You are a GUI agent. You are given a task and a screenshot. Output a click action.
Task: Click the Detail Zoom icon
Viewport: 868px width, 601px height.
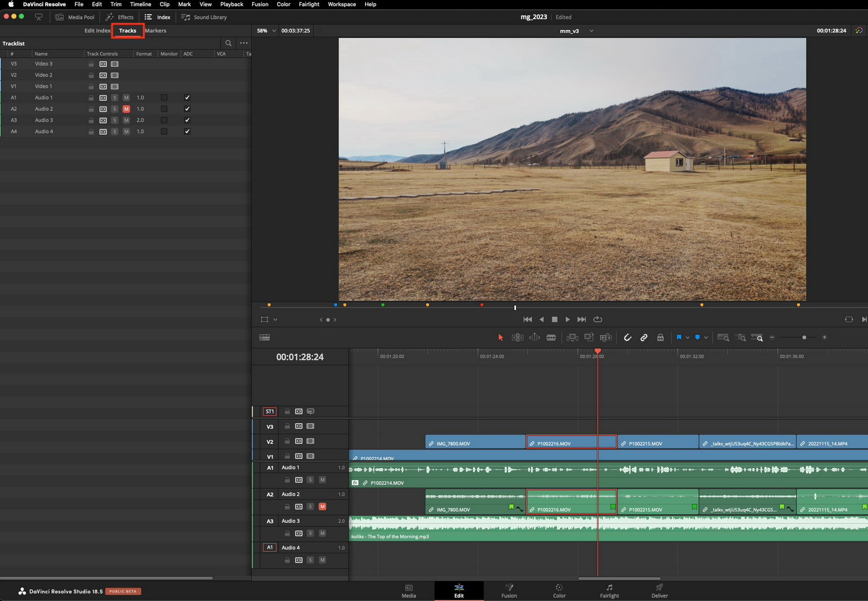coord(741,337)
